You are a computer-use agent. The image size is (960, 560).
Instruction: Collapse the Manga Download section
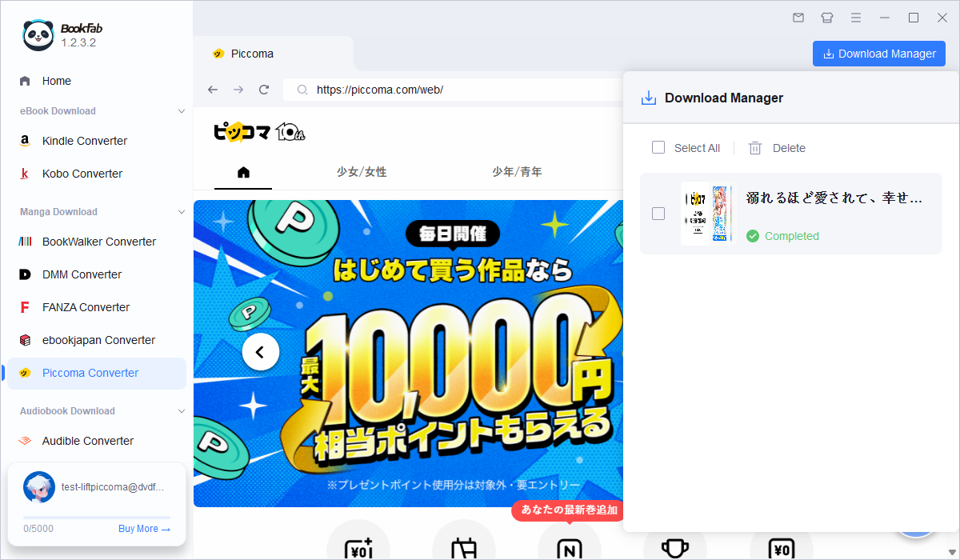click(182, 212)
